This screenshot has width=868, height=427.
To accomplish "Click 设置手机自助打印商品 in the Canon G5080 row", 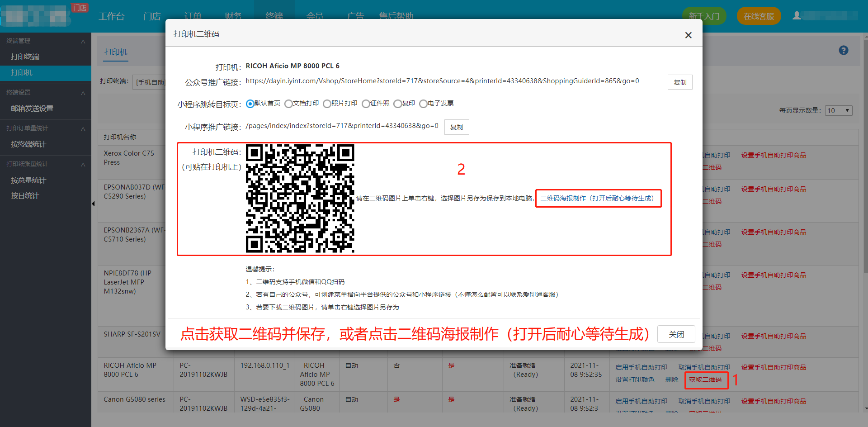I will 774,401.
